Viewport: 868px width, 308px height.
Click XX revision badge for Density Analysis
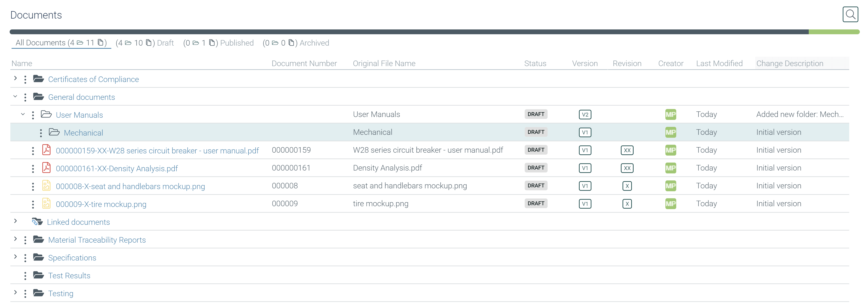pyautogui.click(x=627, y=168)
